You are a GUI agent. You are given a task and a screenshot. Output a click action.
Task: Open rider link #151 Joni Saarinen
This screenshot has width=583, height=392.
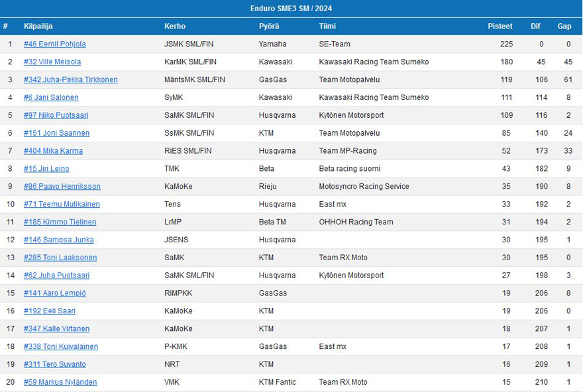coord(56,133)
